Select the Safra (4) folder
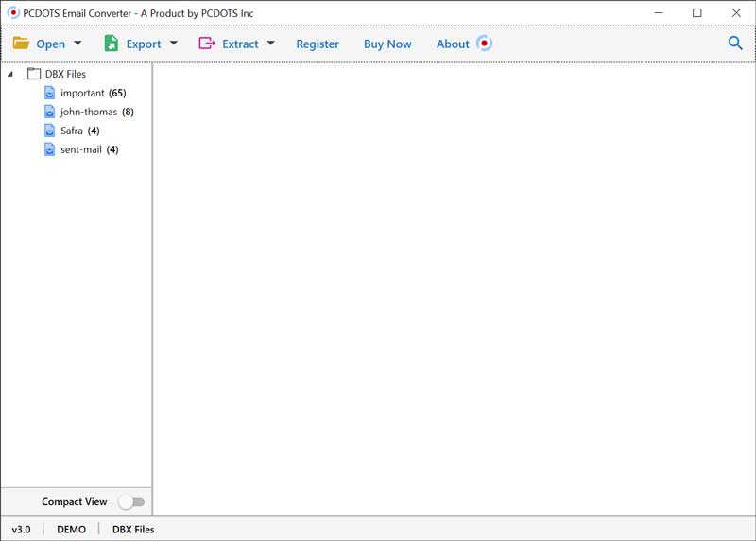Viewport: 756px width, 541px height. tap(80, 131)
